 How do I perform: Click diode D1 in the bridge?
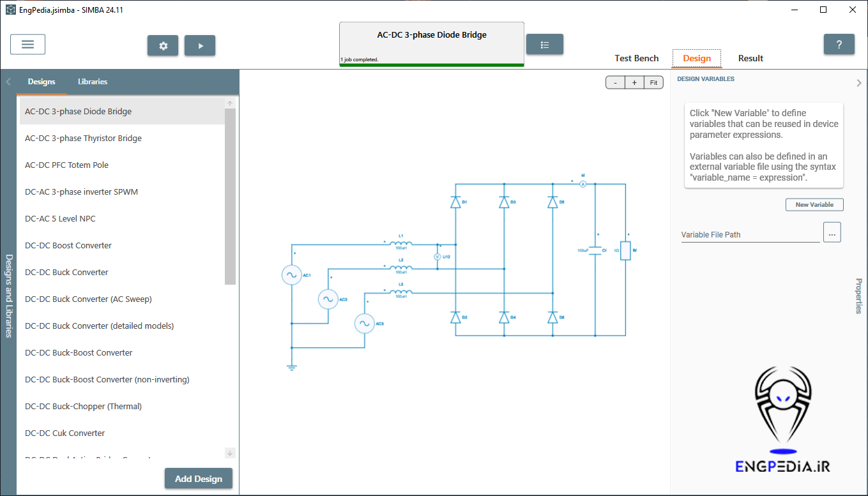click(455, 202)
